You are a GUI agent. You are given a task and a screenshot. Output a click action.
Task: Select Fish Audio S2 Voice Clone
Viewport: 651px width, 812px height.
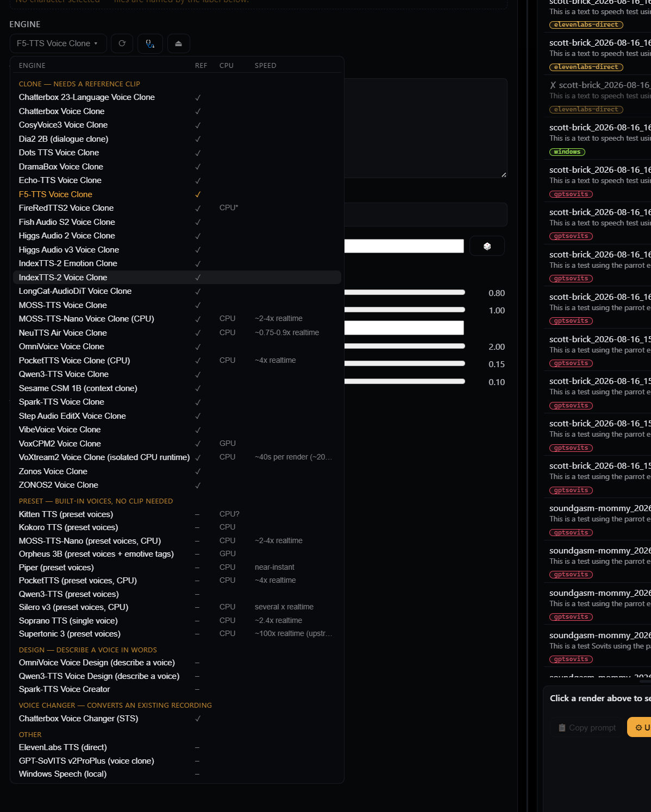point(177,222)
